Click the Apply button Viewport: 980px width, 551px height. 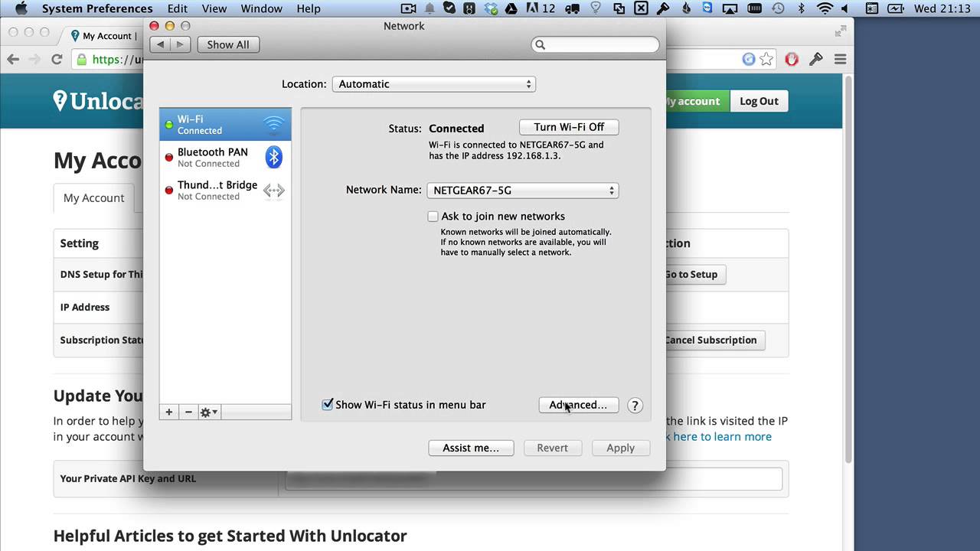(621, 448)
